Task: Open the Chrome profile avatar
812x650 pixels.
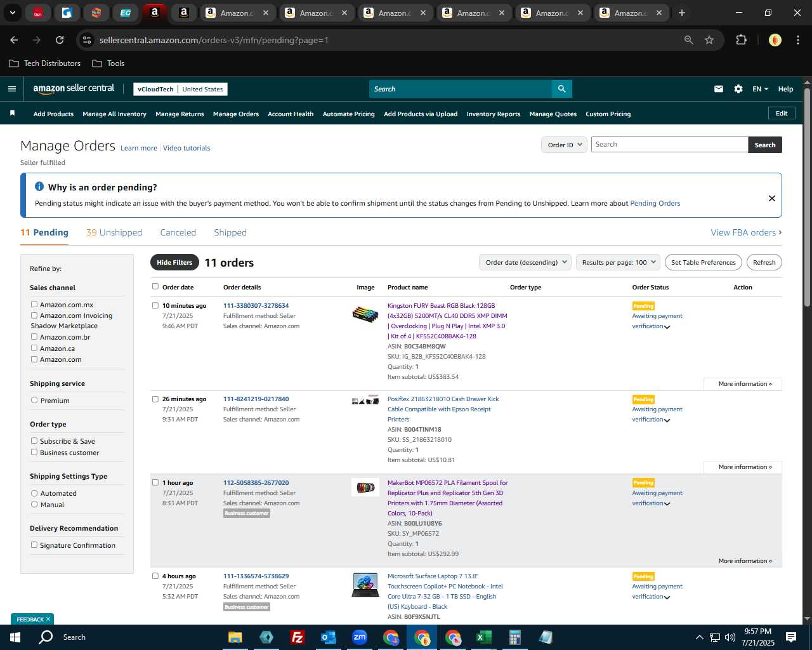Action: [x=775, y=40]
